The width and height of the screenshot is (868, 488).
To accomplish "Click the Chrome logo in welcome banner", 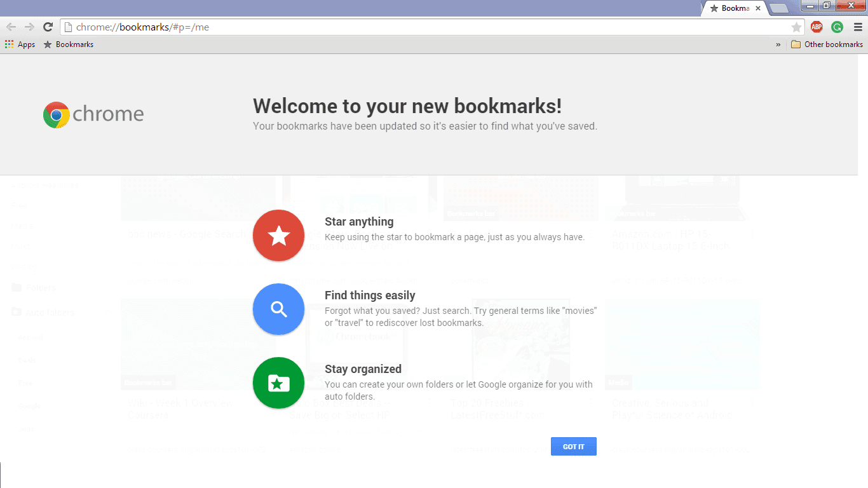I will [x=93, y=115].
